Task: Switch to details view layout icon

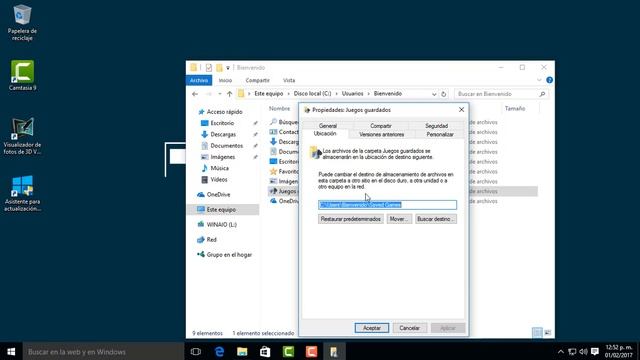Action: 538,333
